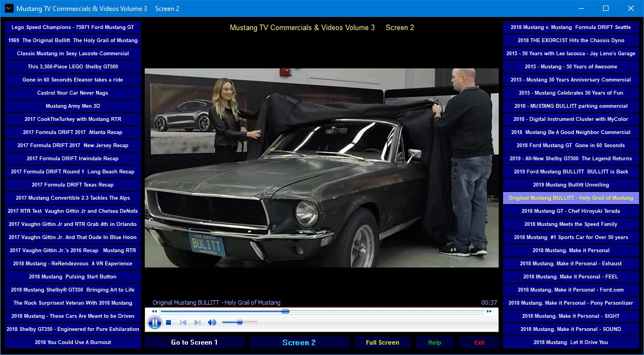Viewport: 644px width, 355px height.
Task: Select 2018 Shelby GT350 Engineered for Pure Exhilaration
Action: point(73,329)
